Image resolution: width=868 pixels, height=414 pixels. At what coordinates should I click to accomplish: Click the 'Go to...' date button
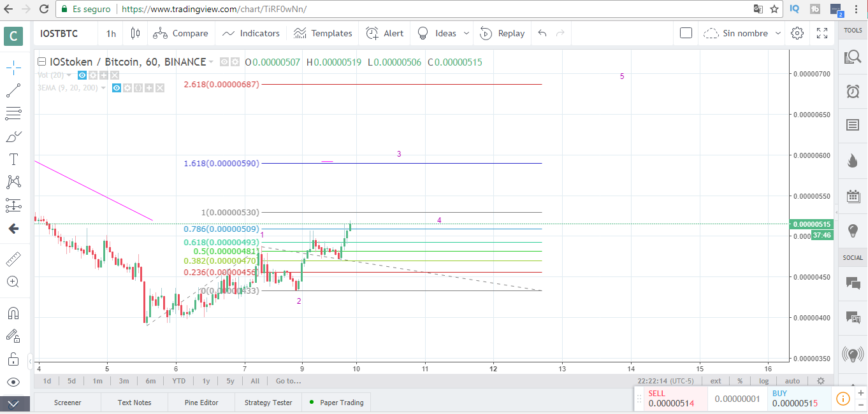tap(288, 381)
